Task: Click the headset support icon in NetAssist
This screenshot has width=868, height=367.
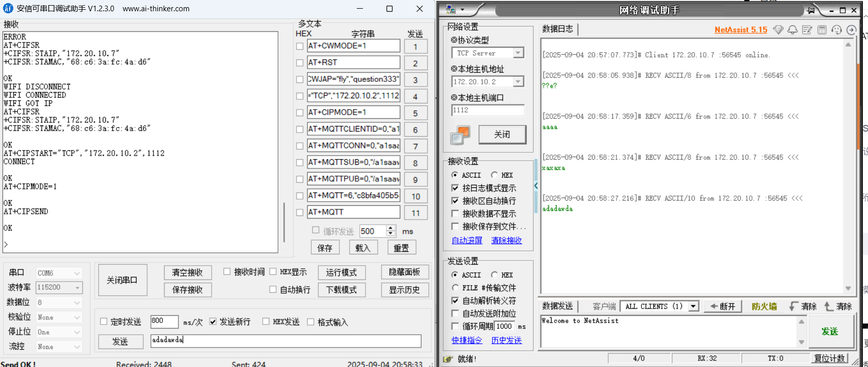Action: click(x=836, y=30)
